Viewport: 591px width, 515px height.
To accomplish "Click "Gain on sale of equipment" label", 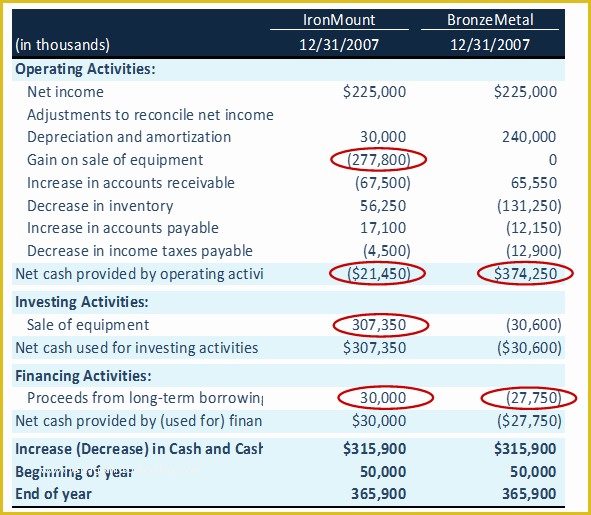I will pos(115,160).
